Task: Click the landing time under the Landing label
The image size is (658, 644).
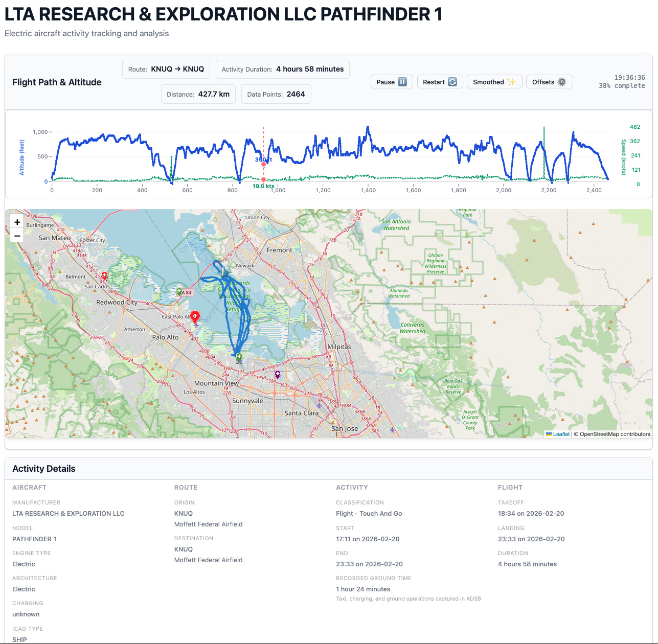Action: [x=531, y=539]
